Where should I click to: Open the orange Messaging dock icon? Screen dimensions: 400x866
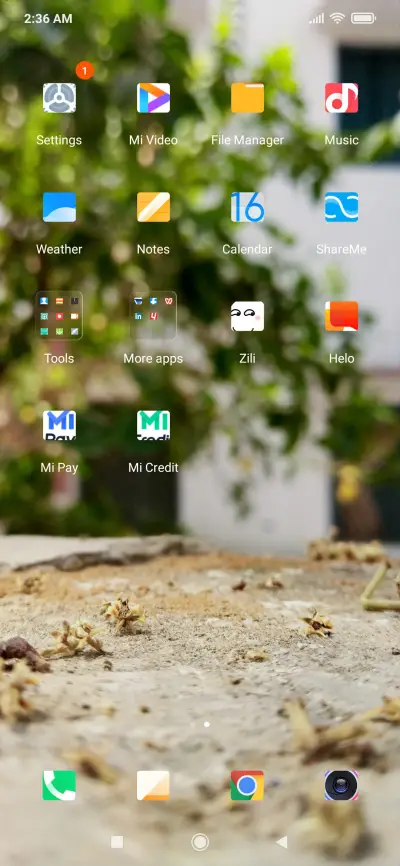point(153,785)
